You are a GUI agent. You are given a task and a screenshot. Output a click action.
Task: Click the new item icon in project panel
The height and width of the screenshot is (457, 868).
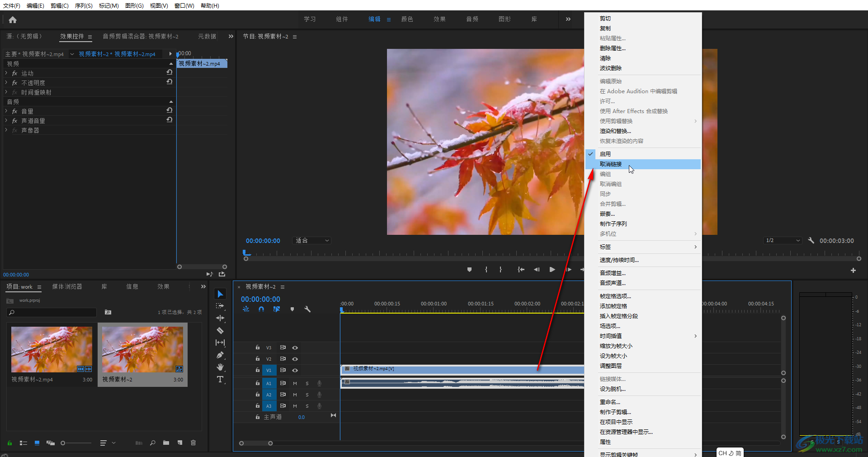(180, 443)
